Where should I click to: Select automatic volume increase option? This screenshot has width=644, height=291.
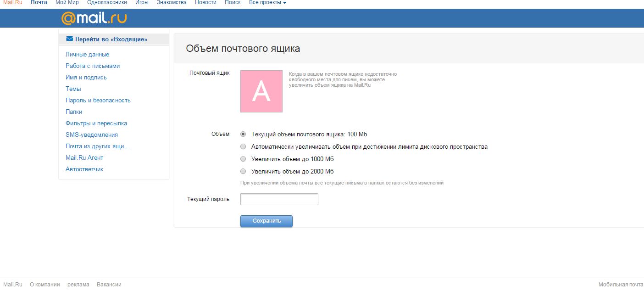[x=243, y=147]
